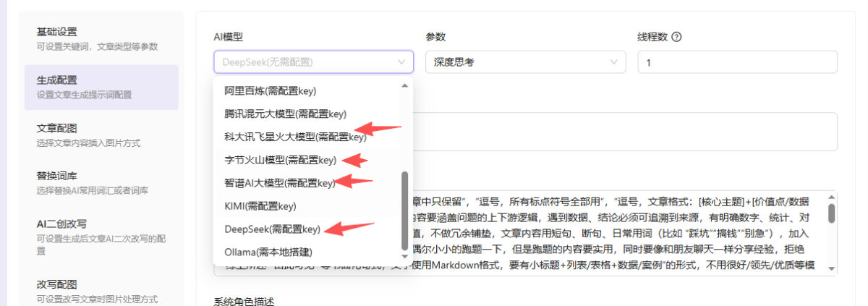868x306 pixels.
Task: Open the AI二创改写 sidebar section
Action: coord(101,237)
